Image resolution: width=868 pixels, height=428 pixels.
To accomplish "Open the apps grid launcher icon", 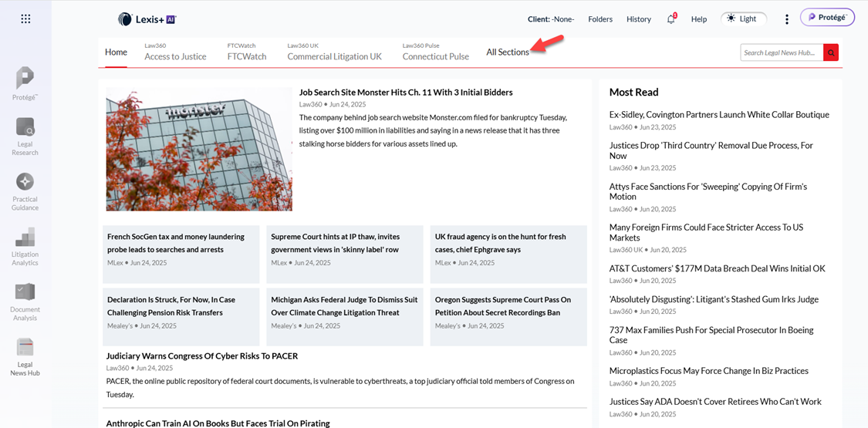I will (25, 19).
